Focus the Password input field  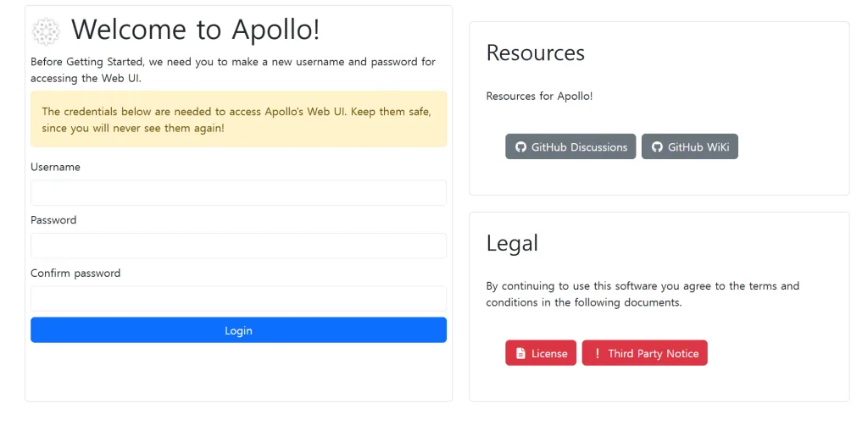coord(238,246)
